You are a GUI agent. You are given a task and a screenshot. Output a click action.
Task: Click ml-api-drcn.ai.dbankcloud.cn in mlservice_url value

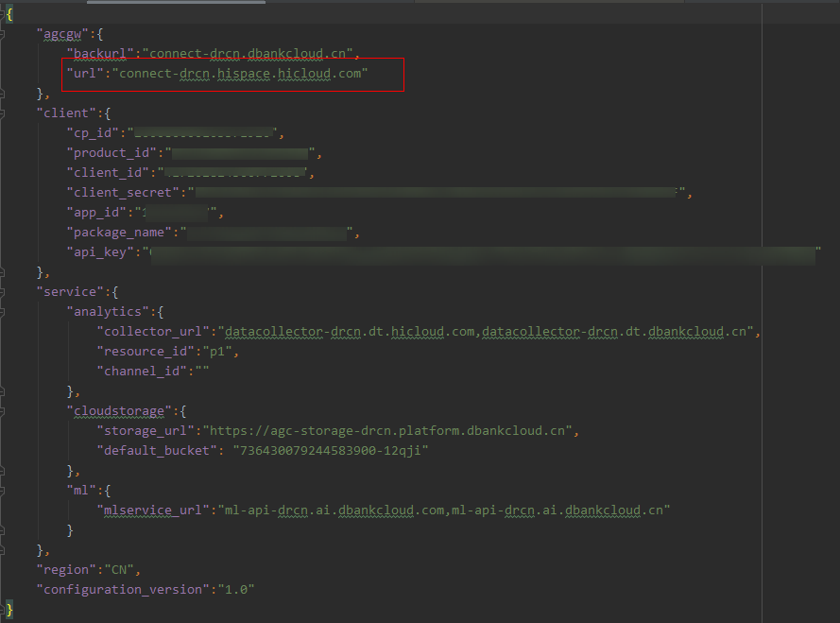557,510
